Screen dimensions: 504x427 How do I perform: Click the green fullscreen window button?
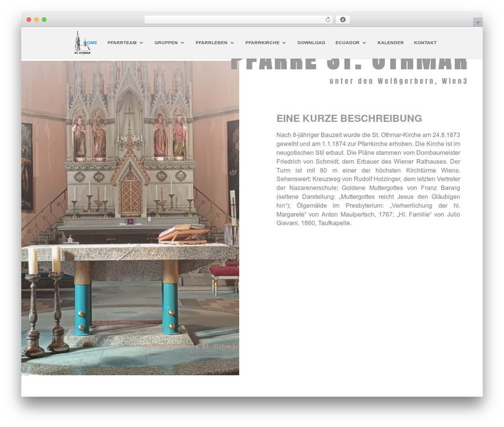click(44, 20)
